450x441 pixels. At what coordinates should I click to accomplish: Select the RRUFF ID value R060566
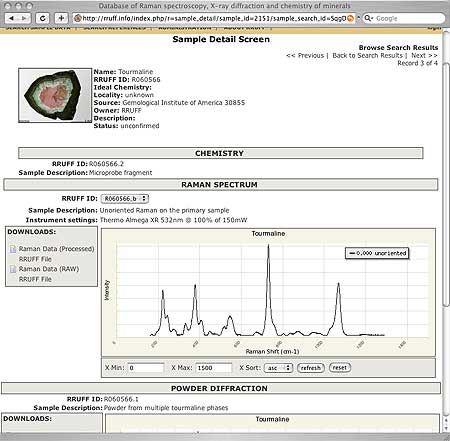coord(146,80)
